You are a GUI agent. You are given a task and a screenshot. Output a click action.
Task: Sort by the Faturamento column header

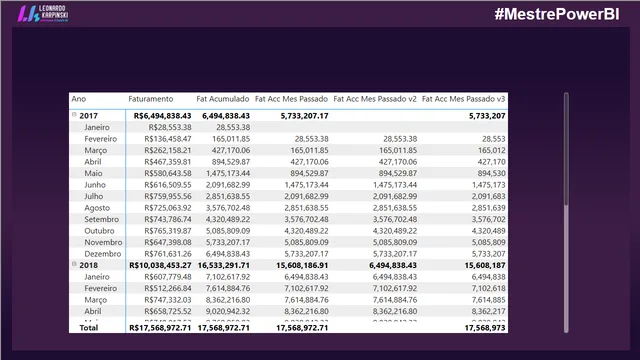[x=151, y=99]
